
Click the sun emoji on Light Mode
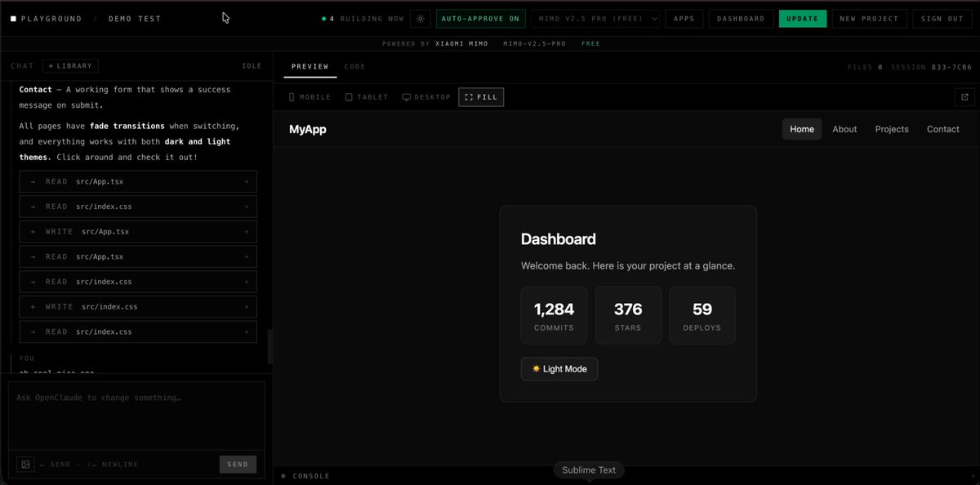(536, 369)
